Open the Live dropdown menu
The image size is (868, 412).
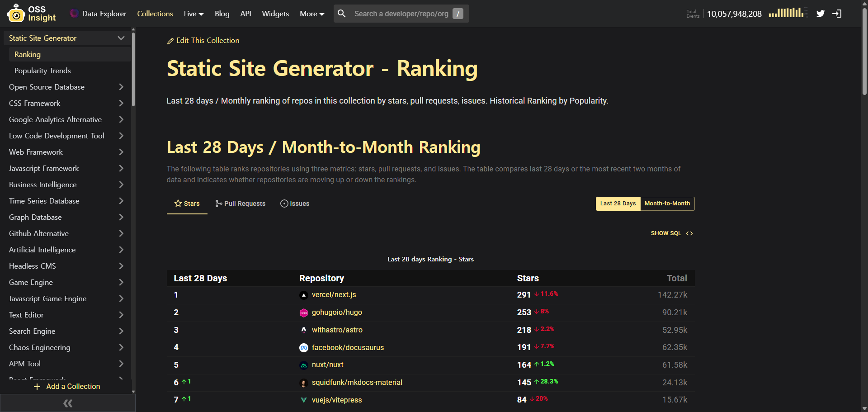[193, 14]
